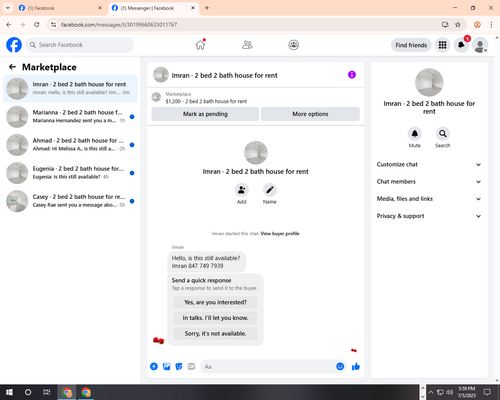Open the tab search dropdown arrow in Chrome
500x400 pixels.
point(7,8)
